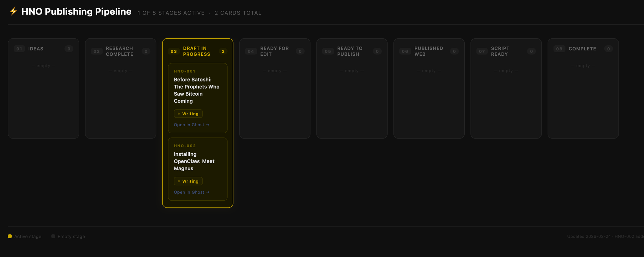Select the Before Satoshi card title

coord(196,90)
